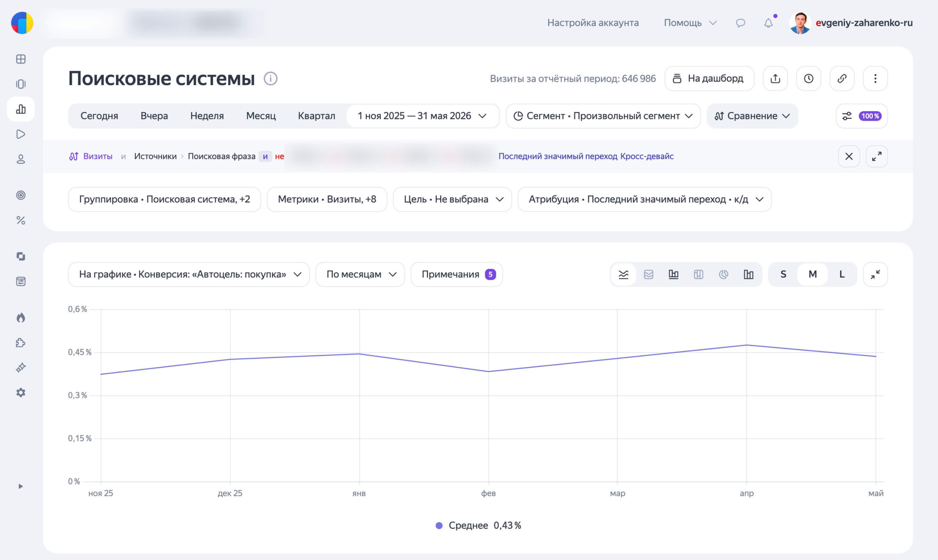Image resolution: width=938 pixels, height=560 pixels.
Task: Click the На дашборд button
Action: [709, 78]
